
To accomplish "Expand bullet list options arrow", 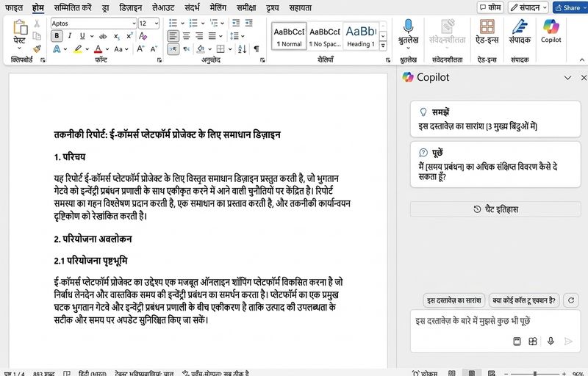I will (182, 23).
